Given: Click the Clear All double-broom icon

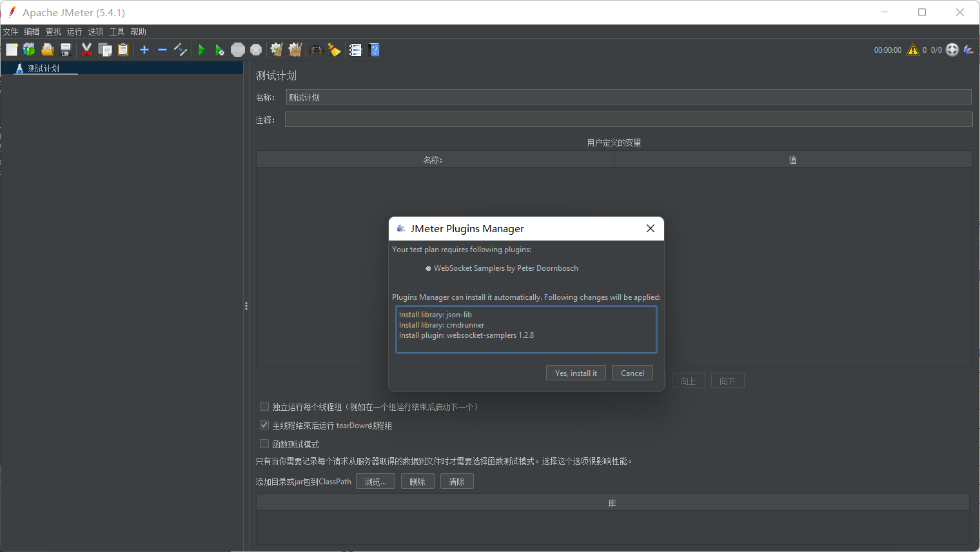Looking at the screenshot, I should 295,50.
